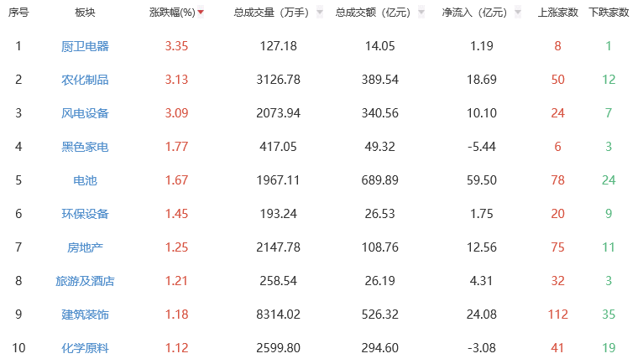643x364 pixels.
Task: Open the 厨卫电器 sector link
Action: pyautogui.click(x=86, y=46)
